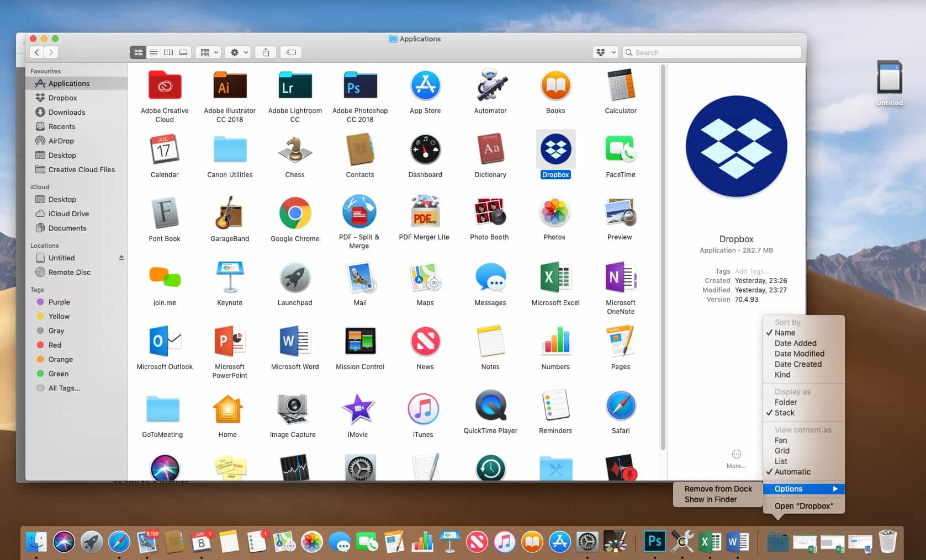Select Microsoft Outlook app icon
Screen dimensions: 926x560
point(165,341)
